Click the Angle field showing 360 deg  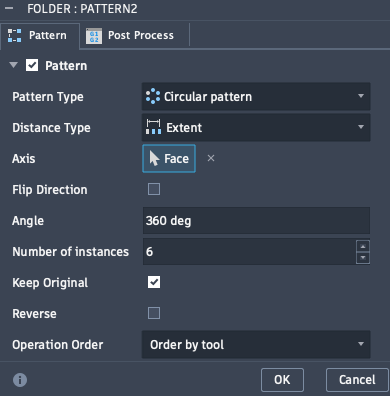(x=256, y=220)
